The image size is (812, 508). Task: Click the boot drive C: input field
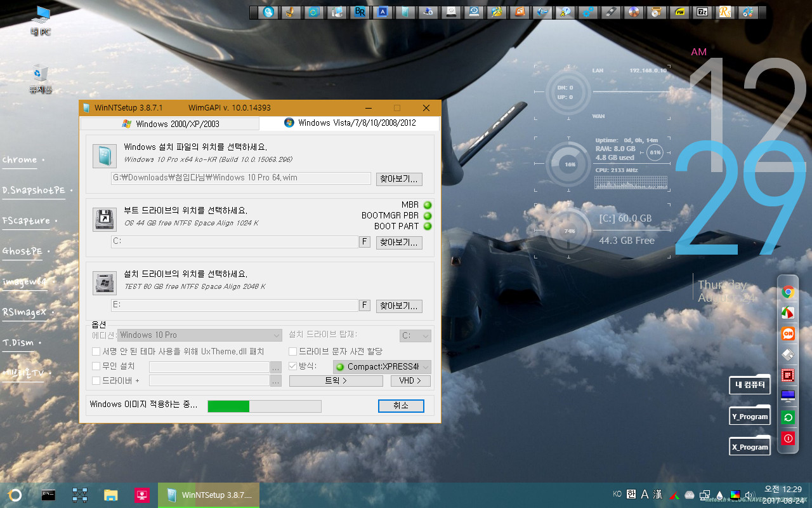[x=235, y=242]
